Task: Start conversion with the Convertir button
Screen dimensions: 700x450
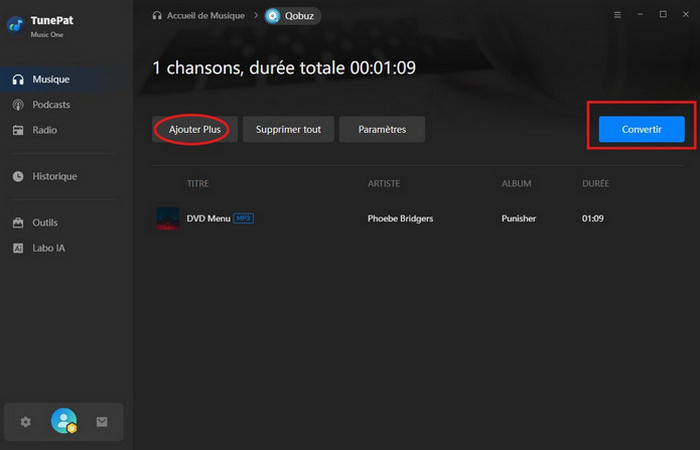Action: click(641, 130)
